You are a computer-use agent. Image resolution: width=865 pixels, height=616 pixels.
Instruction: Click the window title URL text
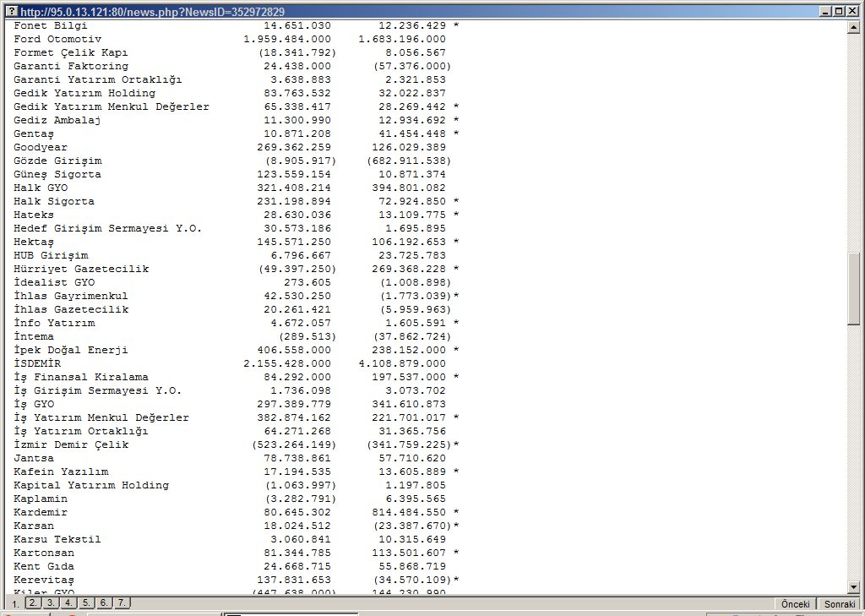[x=152, y=12]
